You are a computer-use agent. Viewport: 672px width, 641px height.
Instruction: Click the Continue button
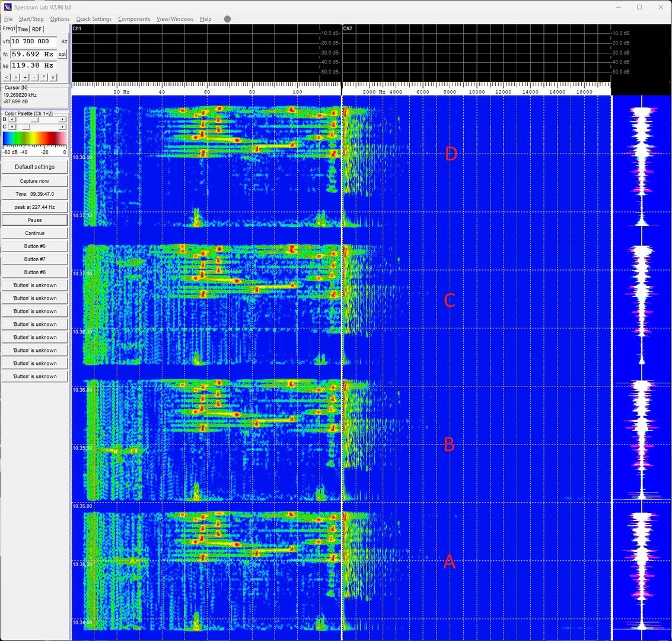click(x=34, y=233)
